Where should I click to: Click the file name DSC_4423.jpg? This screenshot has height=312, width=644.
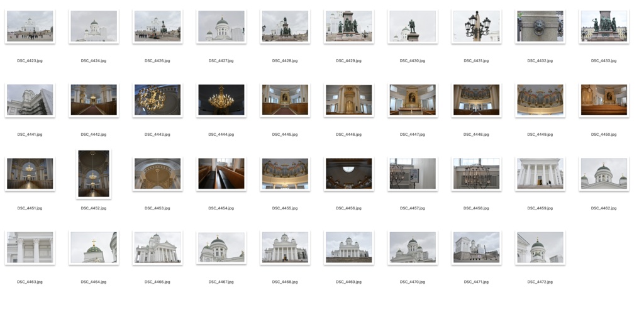coord(30,61)
